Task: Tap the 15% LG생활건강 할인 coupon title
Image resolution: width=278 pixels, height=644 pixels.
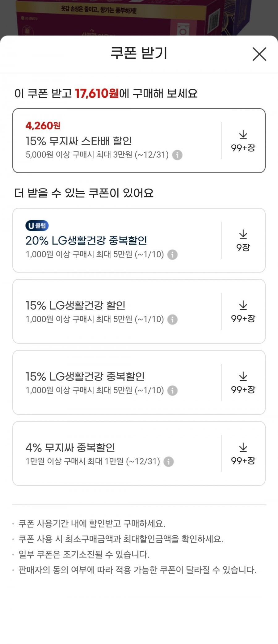Action: pyautogui.click(x=75, y=306)
